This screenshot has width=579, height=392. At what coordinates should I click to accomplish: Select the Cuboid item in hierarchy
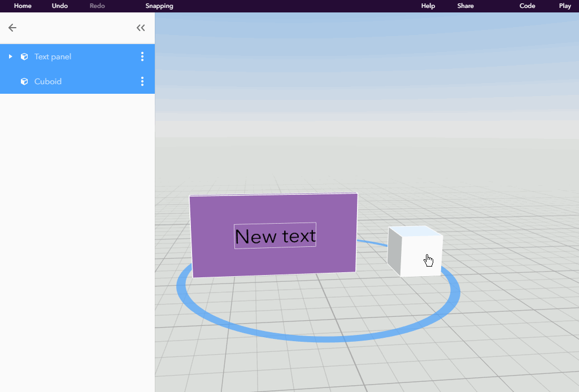tap(77, 81)
